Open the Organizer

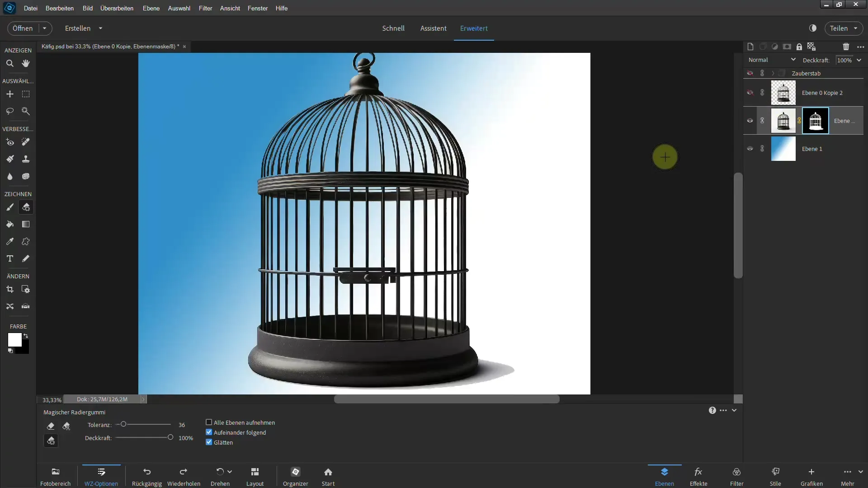click(x=295, y=477)
